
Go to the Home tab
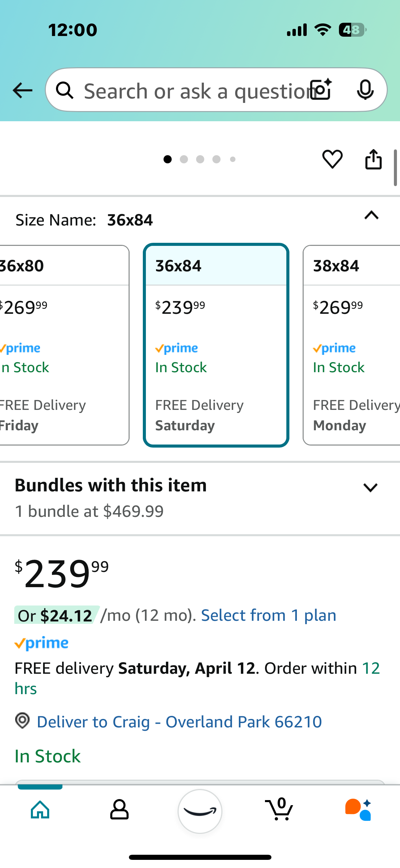point(40,810)
